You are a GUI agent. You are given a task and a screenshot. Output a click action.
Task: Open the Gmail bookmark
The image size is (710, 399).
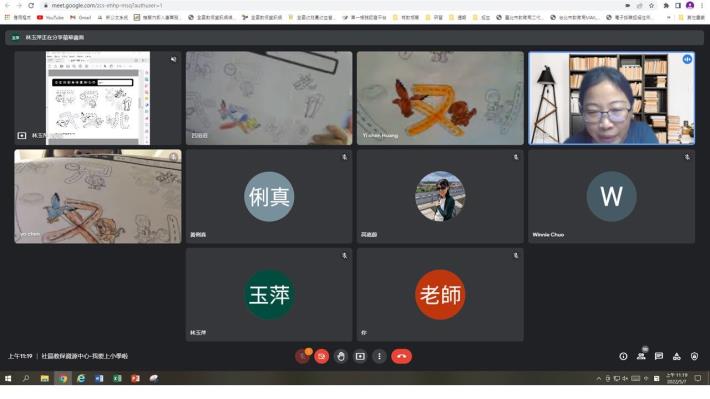[x=81, y=18]
